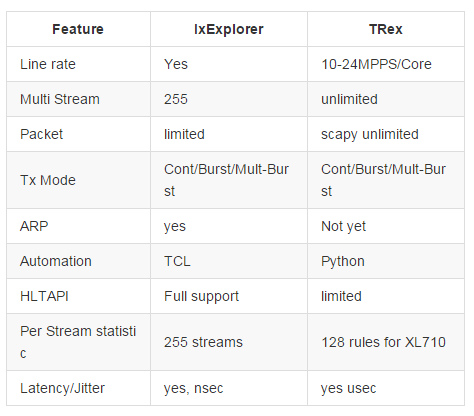
Task: Click the TRex column header
Action: 386,29
